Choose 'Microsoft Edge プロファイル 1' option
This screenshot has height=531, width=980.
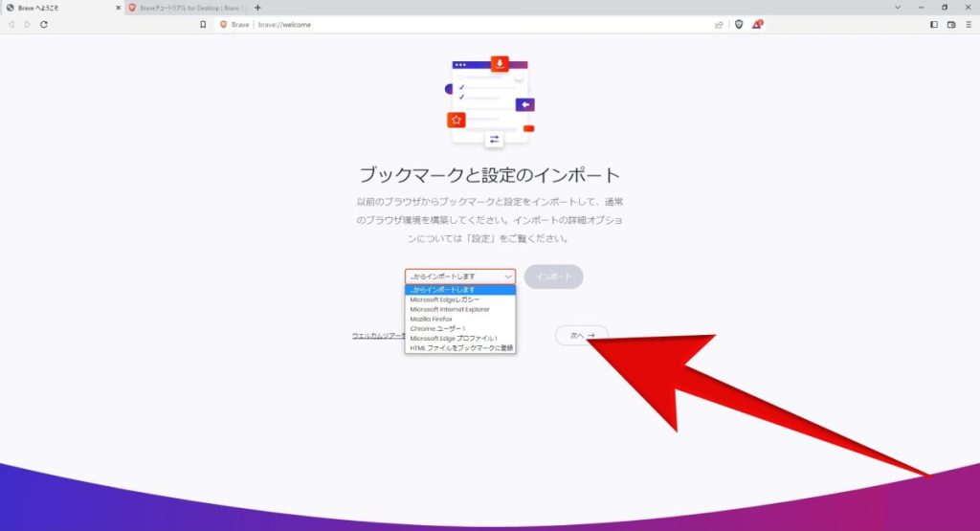coord(460,338)
